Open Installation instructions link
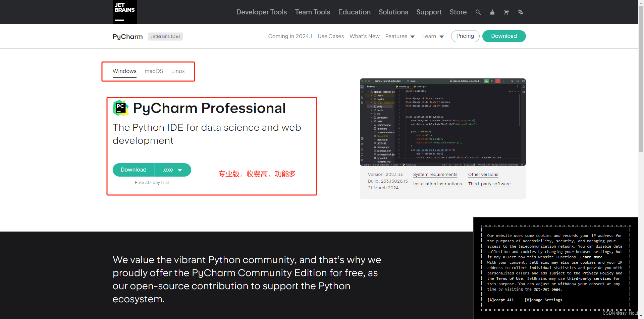644x319 pixels. click(437, 184)
